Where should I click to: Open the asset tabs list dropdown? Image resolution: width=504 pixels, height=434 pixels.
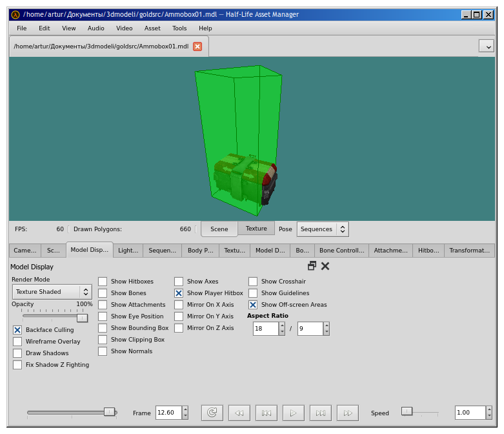[x=487, y=46]
